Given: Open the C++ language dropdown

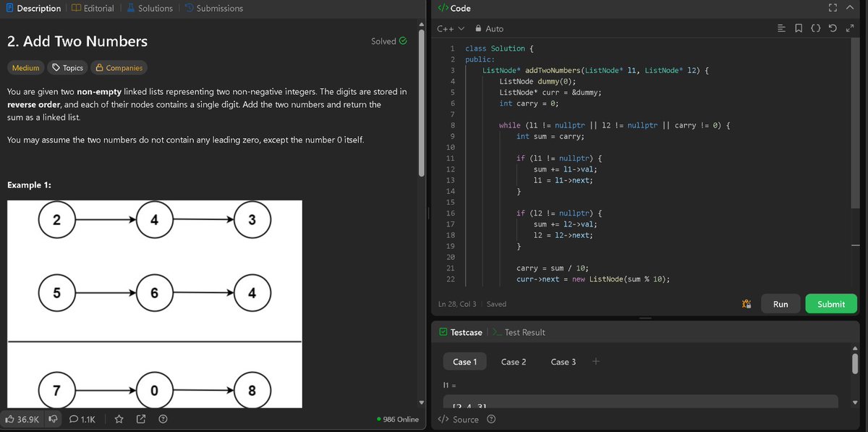Looking at the screenshot, I should coord(451,28).
